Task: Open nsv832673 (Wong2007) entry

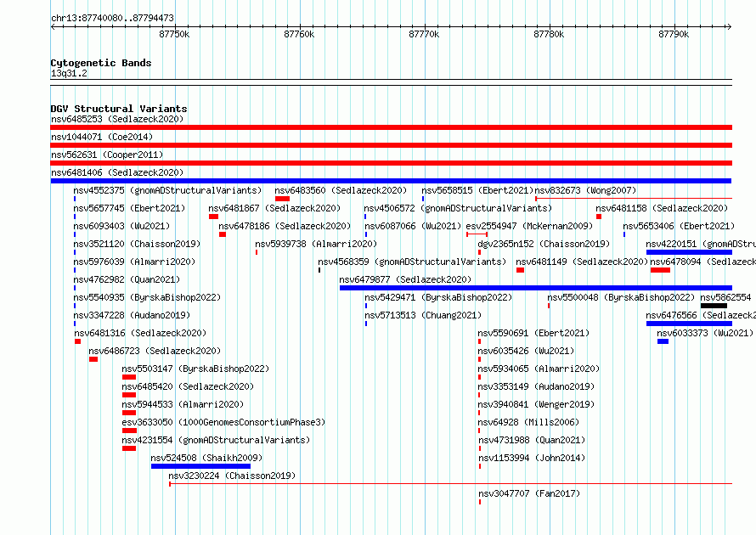Action: point(585,190)
